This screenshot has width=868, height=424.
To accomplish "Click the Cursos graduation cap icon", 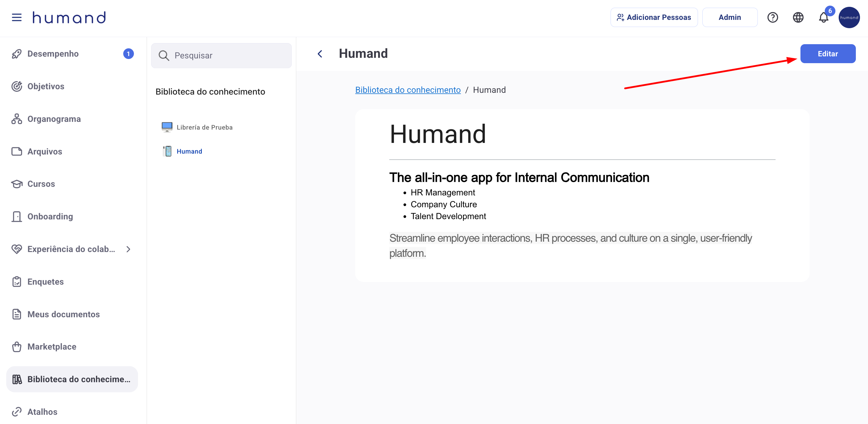I will [17, 184].
